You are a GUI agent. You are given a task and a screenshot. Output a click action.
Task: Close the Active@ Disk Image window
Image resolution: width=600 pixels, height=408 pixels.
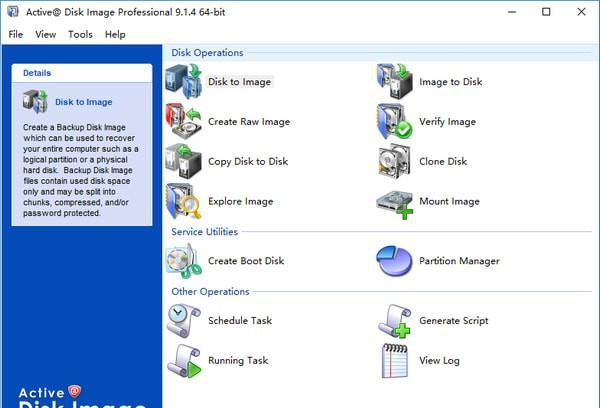point(581,12)
